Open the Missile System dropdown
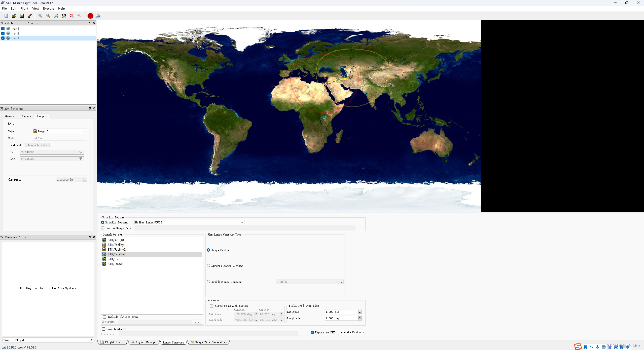 pyautogui.click(x=242, y=222)
